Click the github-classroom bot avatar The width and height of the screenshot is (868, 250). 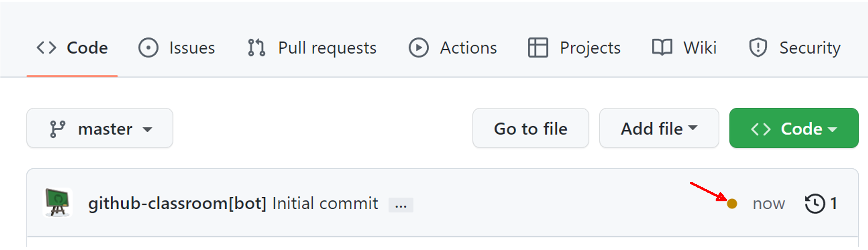click(58, 203)
